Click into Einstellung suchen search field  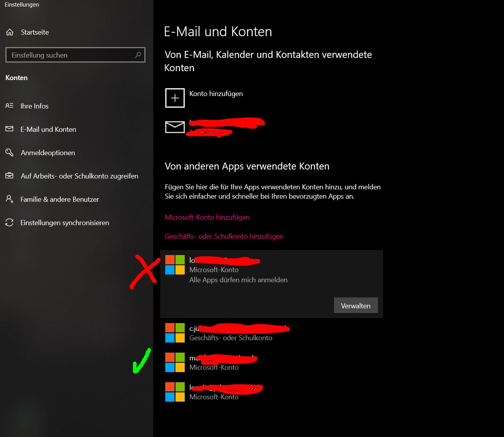tap(75, 55)
